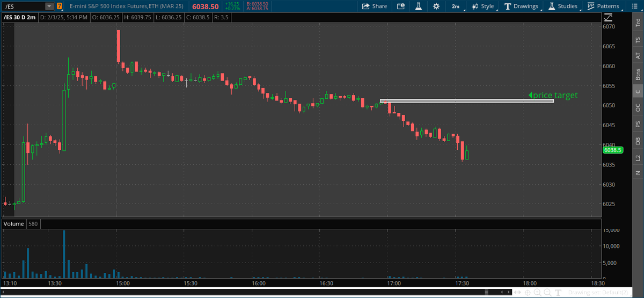Select the white price target line
Image resolution: width=644 pixels, height=298 pixels.
click(x=466, y=100)
